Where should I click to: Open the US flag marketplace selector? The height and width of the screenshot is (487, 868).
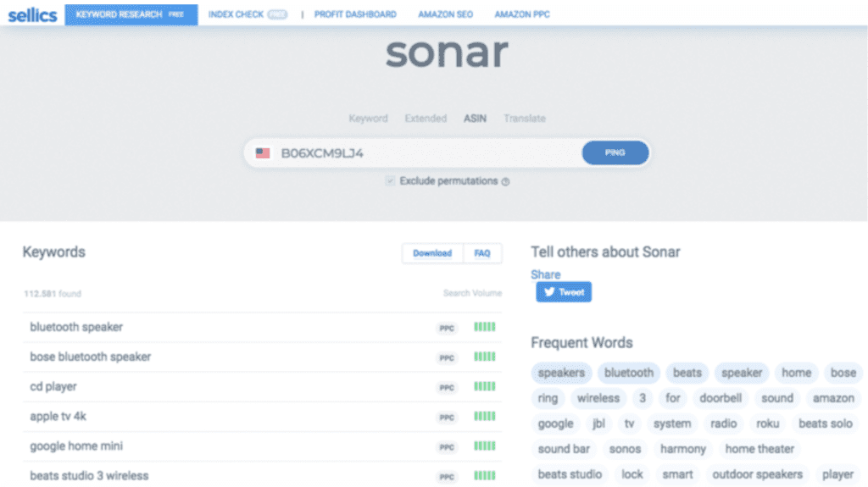263,153
